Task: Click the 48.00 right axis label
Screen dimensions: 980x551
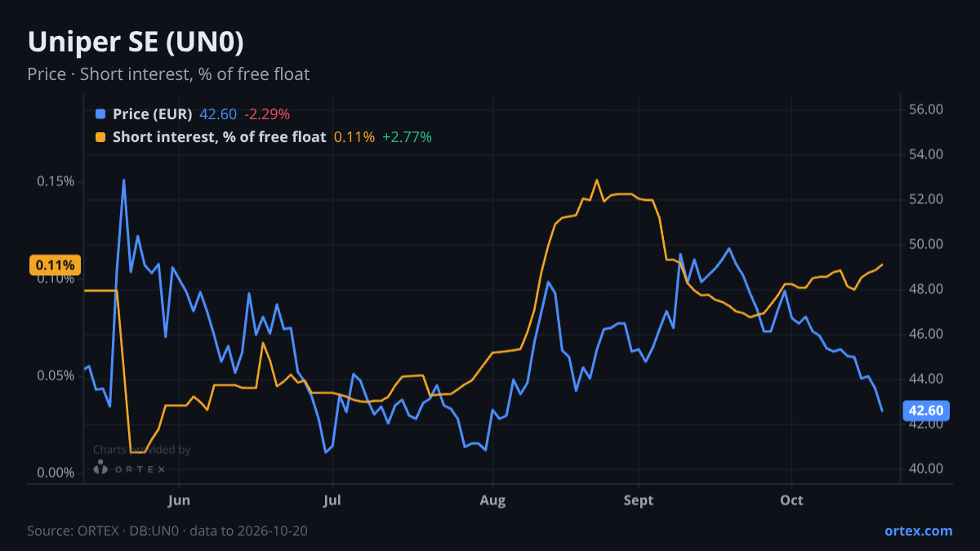Action: (x=925, y=289)
